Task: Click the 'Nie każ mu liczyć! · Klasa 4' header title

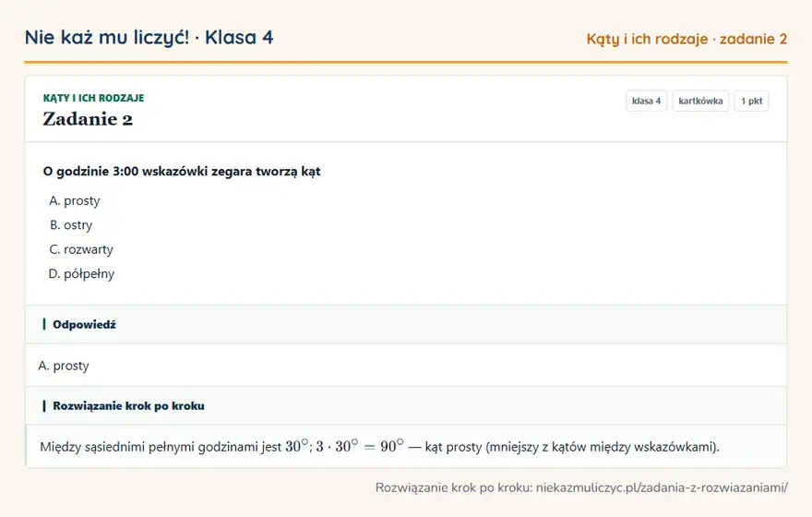Action: tap(149, 38)
